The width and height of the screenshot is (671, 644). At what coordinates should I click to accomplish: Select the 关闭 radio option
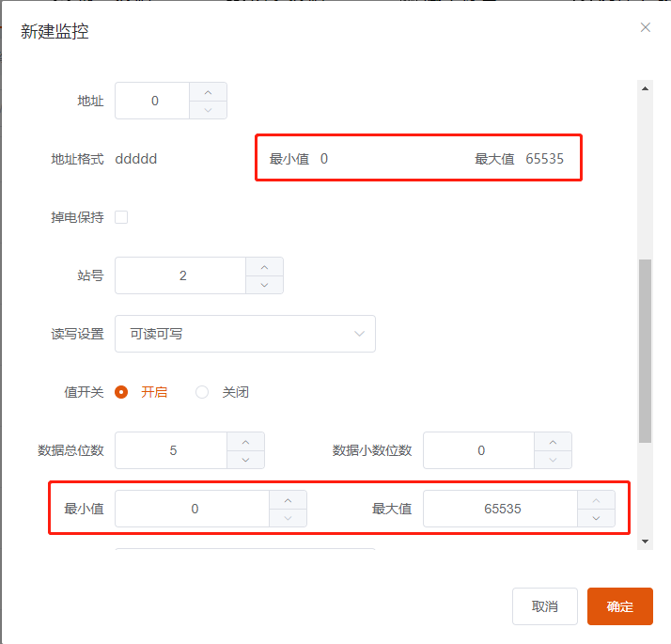202,392
